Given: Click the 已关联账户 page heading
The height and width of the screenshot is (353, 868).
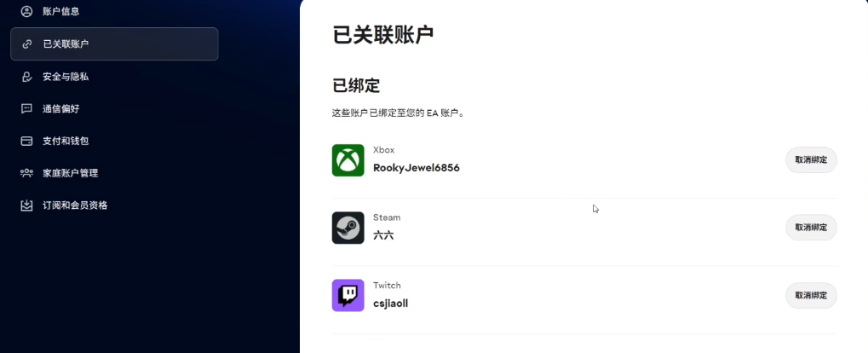Looking at the screenshot, I should click(382, 34).
